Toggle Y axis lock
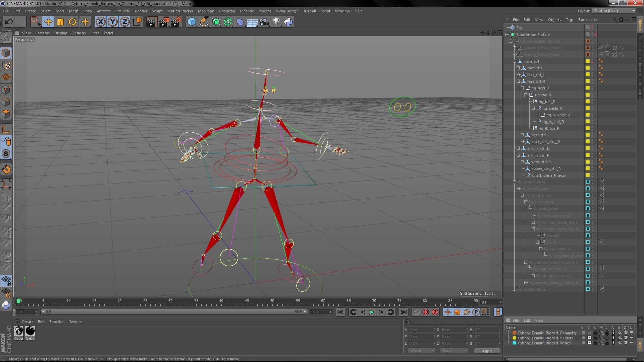 coord(113,22)
